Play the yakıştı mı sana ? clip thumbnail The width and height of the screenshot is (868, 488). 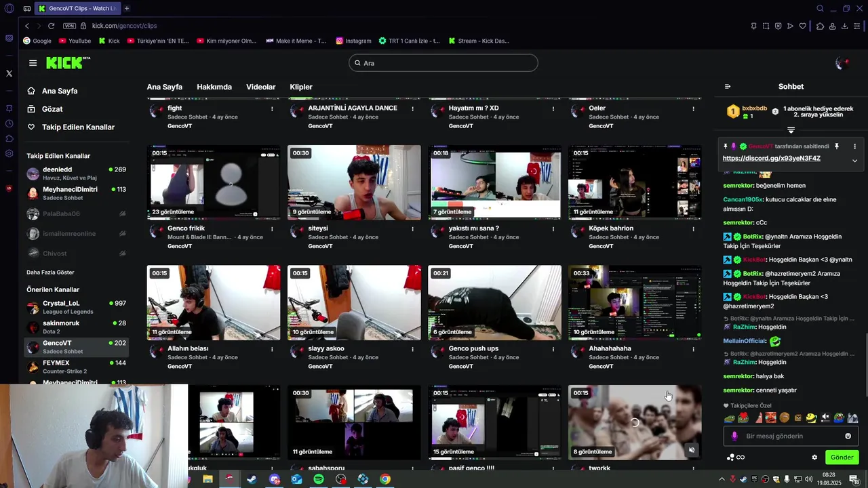495,182
